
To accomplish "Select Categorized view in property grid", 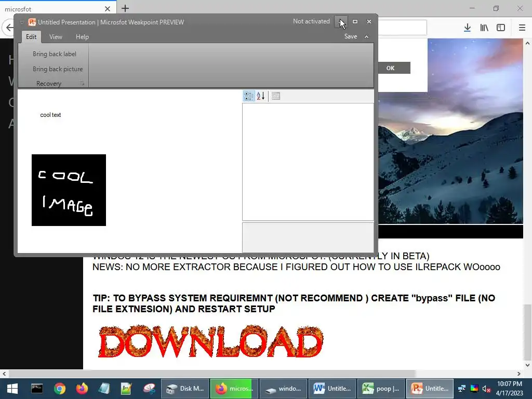I will (249, 96).
